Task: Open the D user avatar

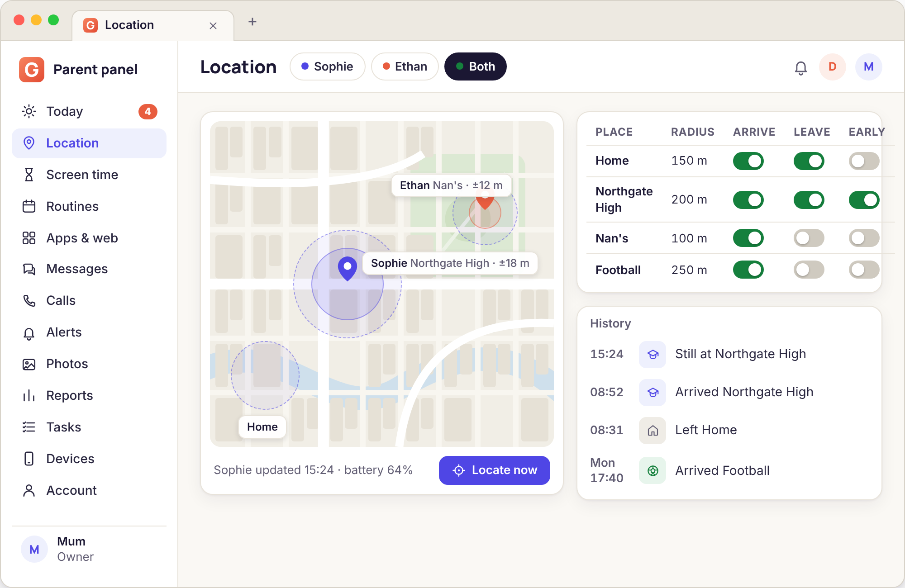Action: pyautogui.click(x=833, y=67)
